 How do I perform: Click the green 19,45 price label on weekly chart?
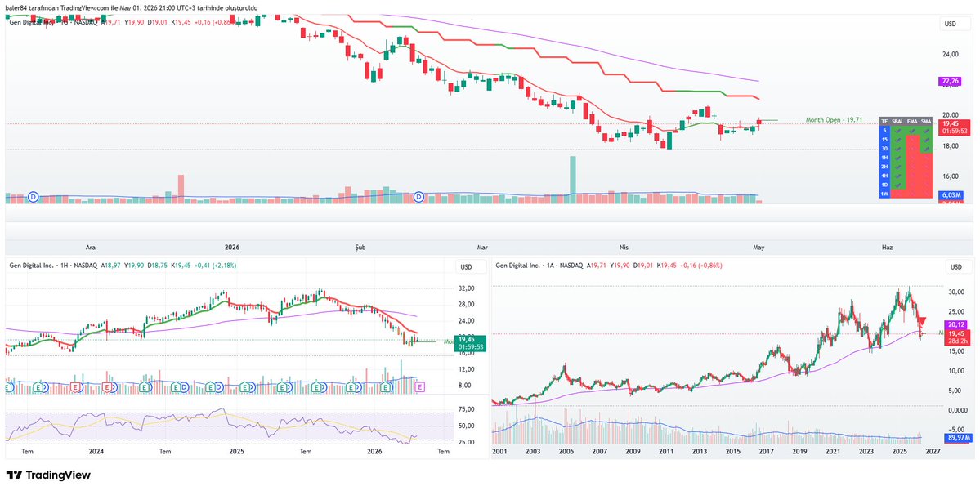(x=469, y=343)
